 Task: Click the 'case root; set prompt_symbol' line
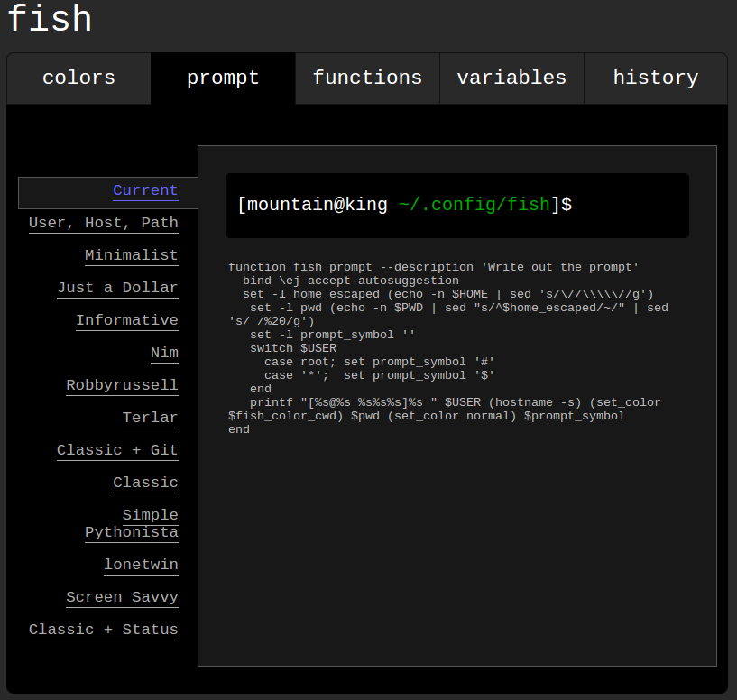(x=379, y=362)
